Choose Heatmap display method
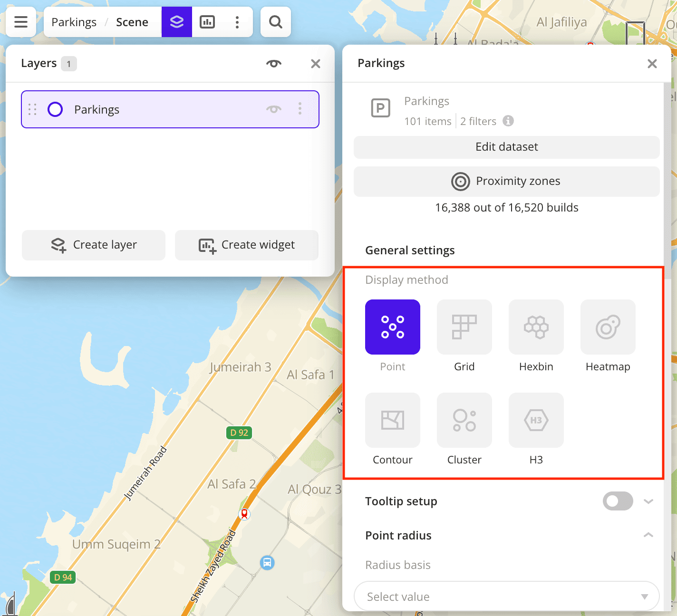 click(x=608, y=327)
